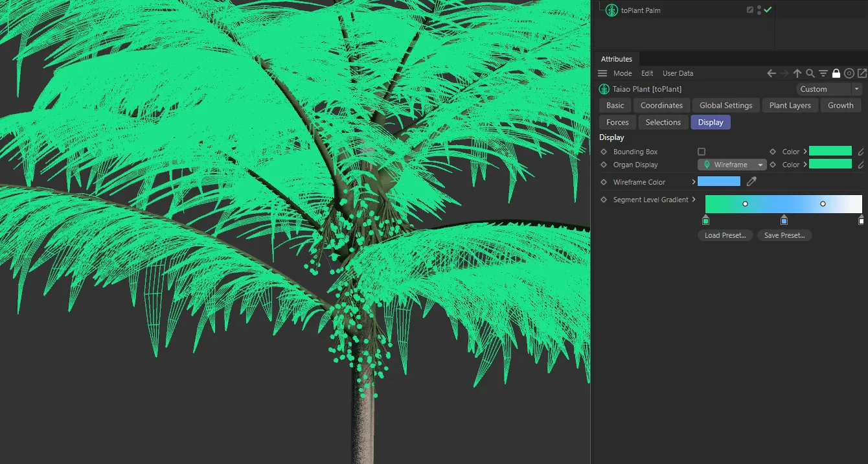Open the Organ Display Wireframe dropdown
Image resolution: width=868 pixels, height=464 pixels.
tap(732, 165)
